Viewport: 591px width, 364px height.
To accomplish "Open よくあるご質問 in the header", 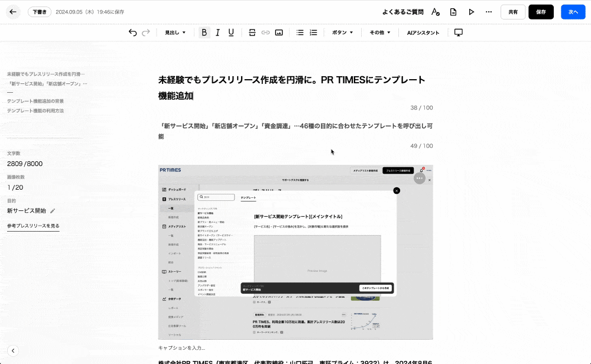I will tap(402, 12).
